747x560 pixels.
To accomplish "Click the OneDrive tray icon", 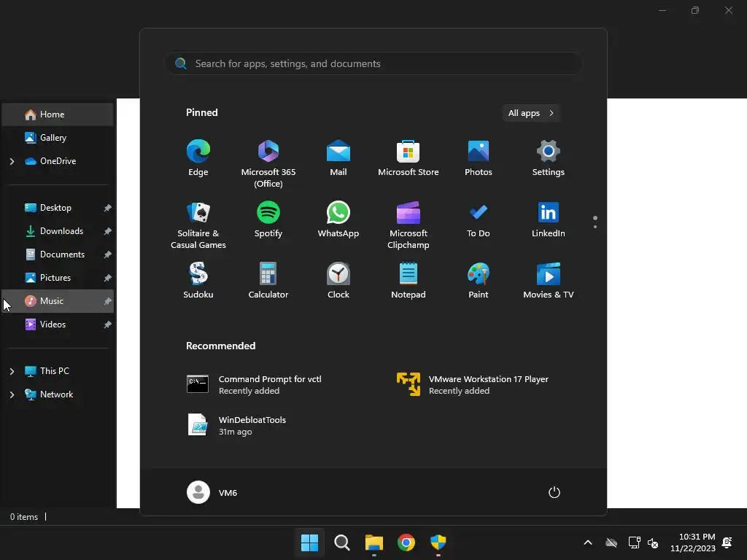I will pyautogui.click(x=611, y=542).
